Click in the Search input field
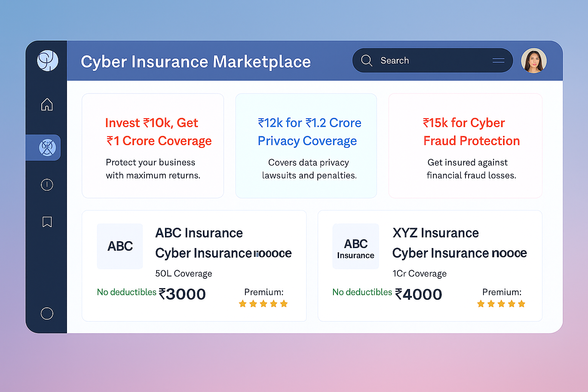Image resolution: width=588 pixels, height=392 pixels. 429,60
